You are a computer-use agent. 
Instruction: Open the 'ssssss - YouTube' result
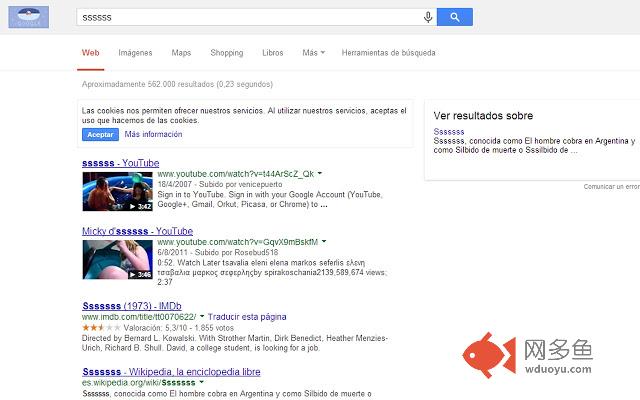pyautogui.click(x=120, y=163)
